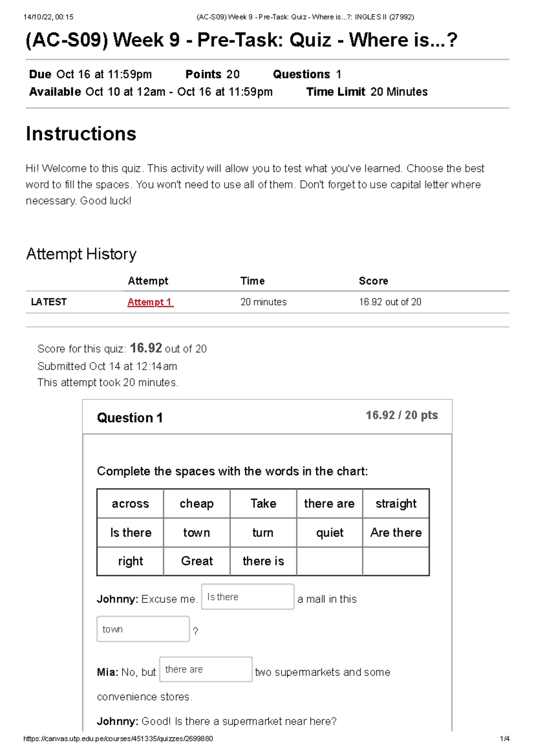Viewport: 534px width, 756px height.
Task: Select the 'straight' cell in word chart
Action: click(396, 504)
